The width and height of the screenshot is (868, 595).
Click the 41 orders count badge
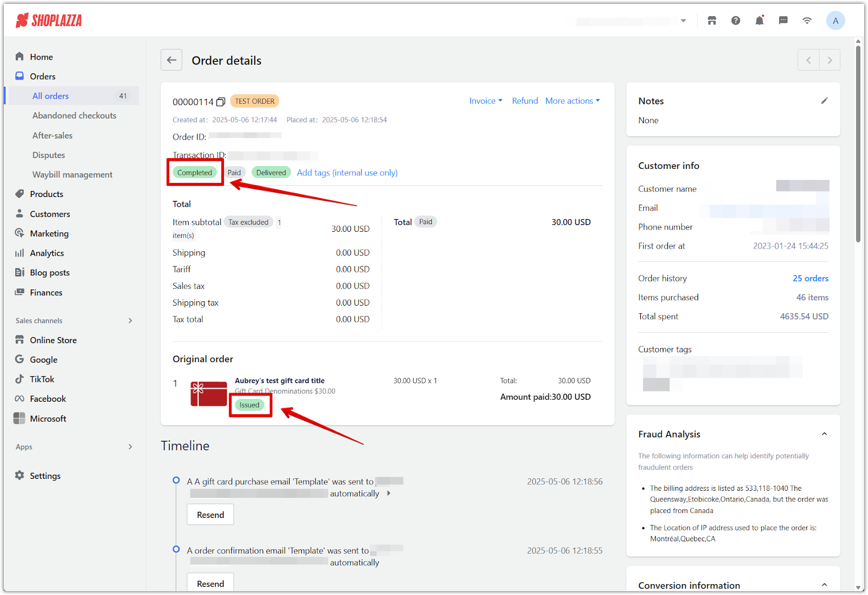123,96
